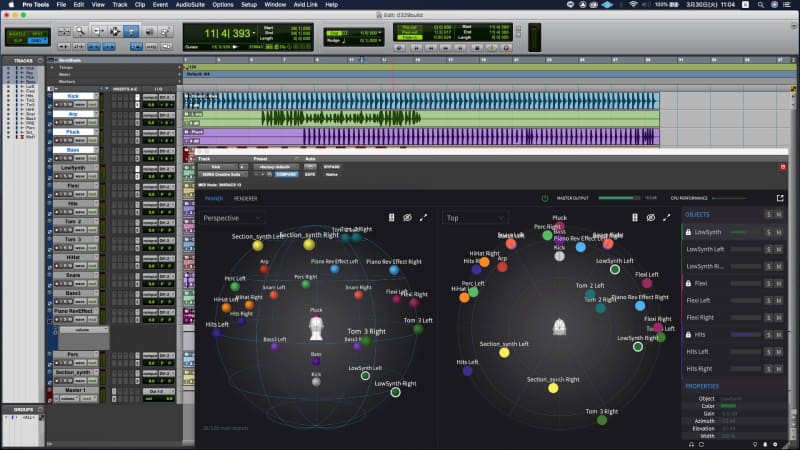Select the Pencil tool

pos(165,32)
